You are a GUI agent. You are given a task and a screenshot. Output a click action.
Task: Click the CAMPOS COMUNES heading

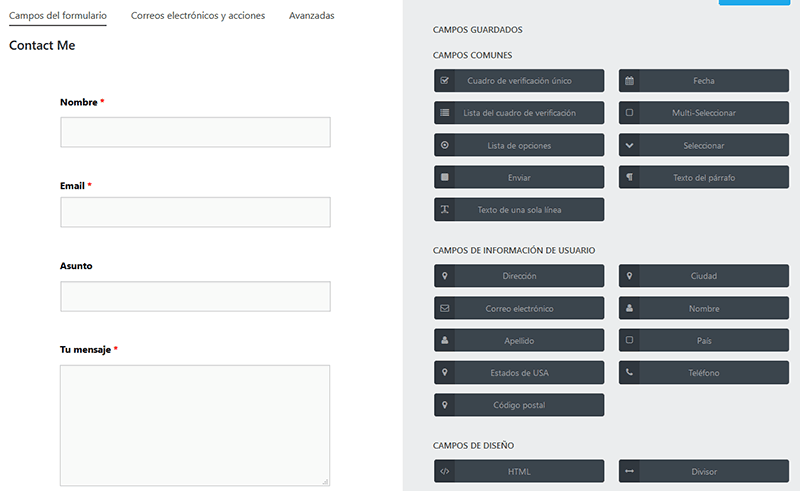[472, 55]
